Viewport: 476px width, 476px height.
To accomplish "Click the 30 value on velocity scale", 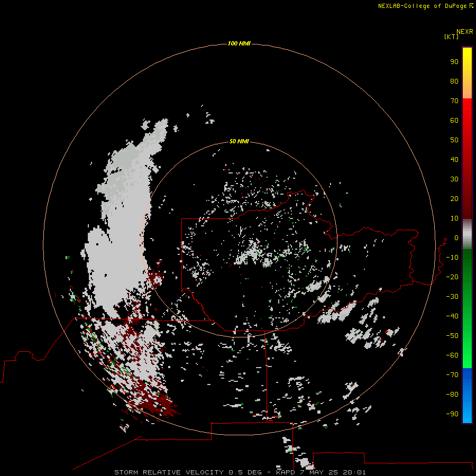I will (454, 179).
